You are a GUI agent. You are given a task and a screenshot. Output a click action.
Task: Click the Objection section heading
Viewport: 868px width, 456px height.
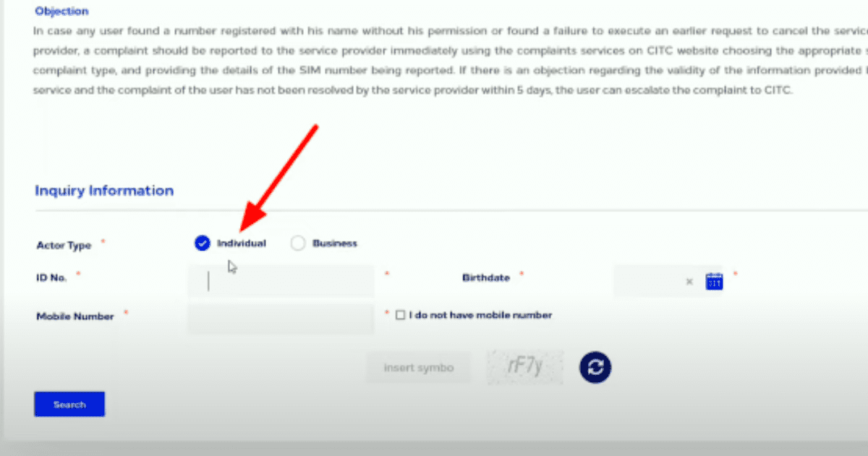[x=61, y=11]
